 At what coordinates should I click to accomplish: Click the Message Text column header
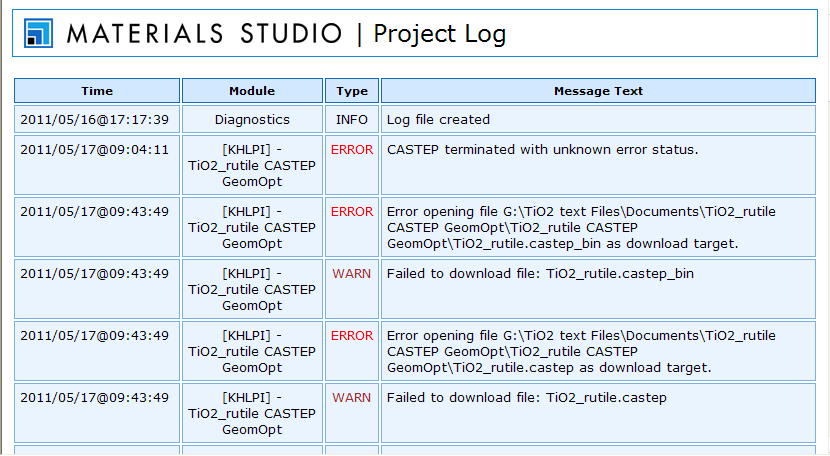coord(598,91)
